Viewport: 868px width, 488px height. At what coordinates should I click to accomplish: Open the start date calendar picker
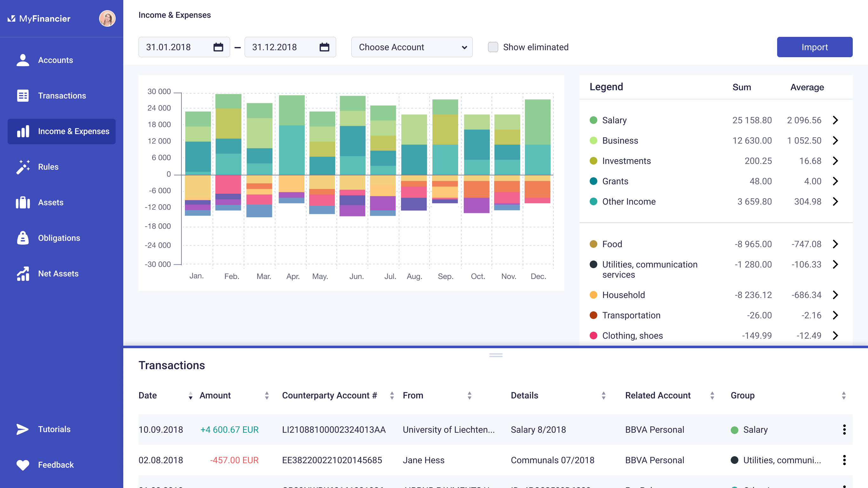[x=218, y=47]
